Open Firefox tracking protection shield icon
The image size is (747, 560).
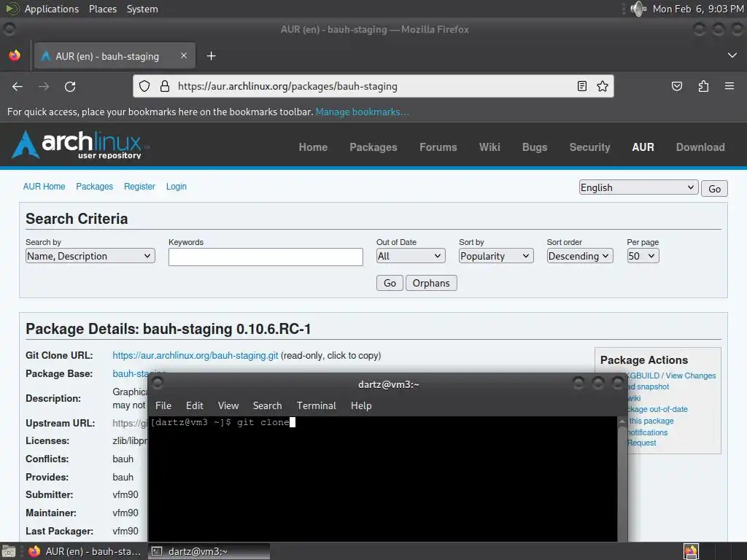pos(144,86)
